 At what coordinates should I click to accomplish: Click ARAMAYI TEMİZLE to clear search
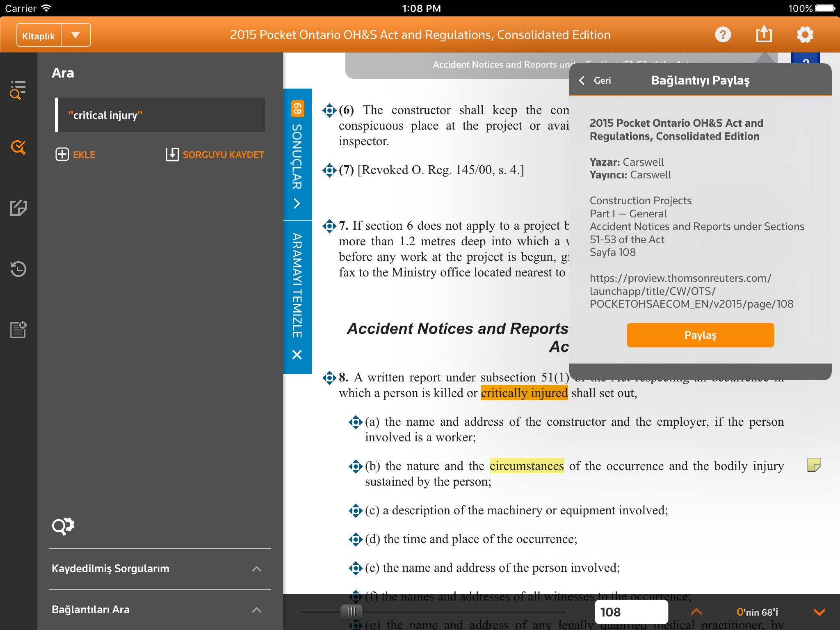[297, 297]
